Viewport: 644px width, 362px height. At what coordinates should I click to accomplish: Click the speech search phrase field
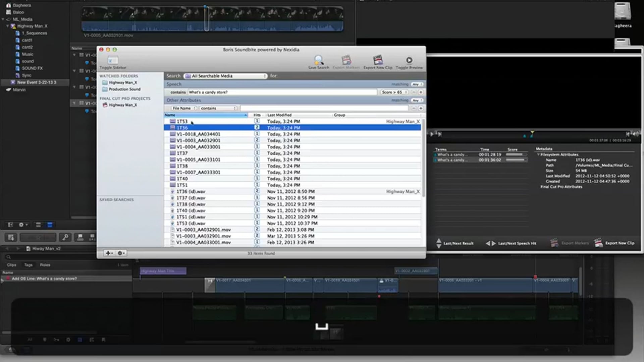click(282, 92)
